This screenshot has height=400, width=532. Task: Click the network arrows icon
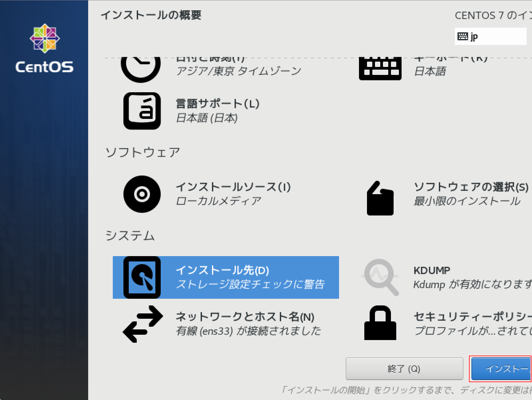(x=143, y=324)
